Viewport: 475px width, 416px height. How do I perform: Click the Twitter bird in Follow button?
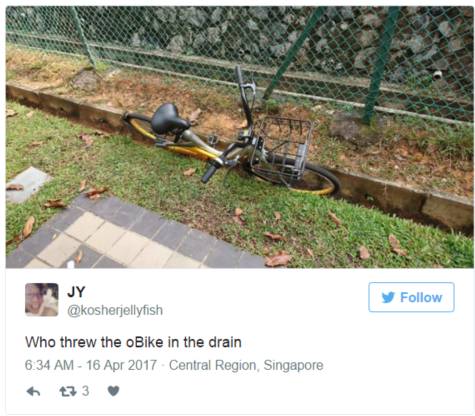[x=388, y=297]
